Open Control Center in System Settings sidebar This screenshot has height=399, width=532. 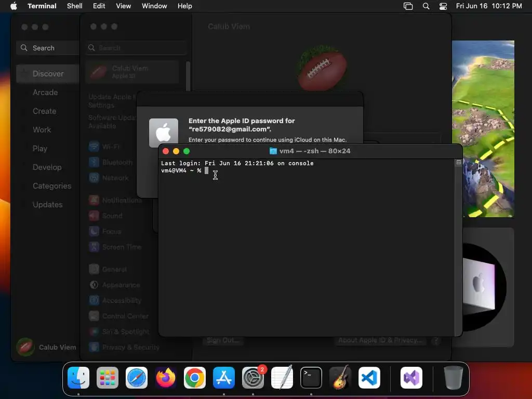[119, 316]
